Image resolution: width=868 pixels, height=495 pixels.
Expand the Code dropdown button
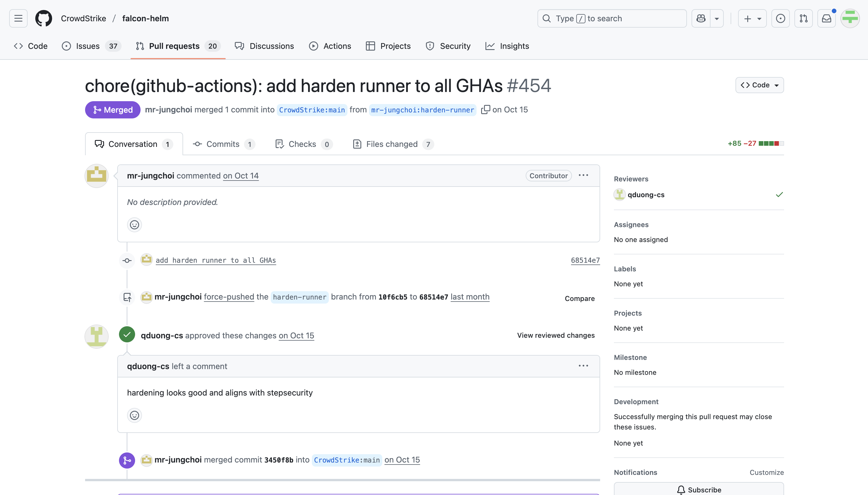click(x=759, y=85)
